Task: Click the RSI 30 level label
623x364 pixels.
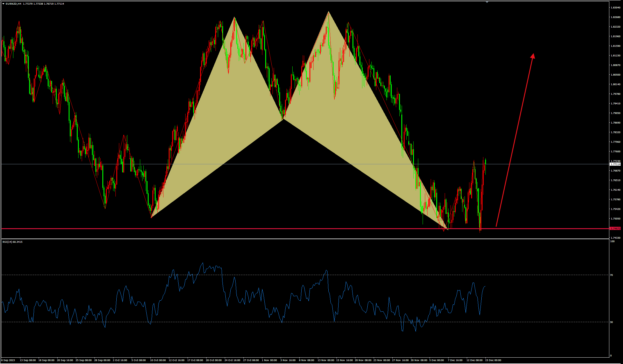Action: 611,322
